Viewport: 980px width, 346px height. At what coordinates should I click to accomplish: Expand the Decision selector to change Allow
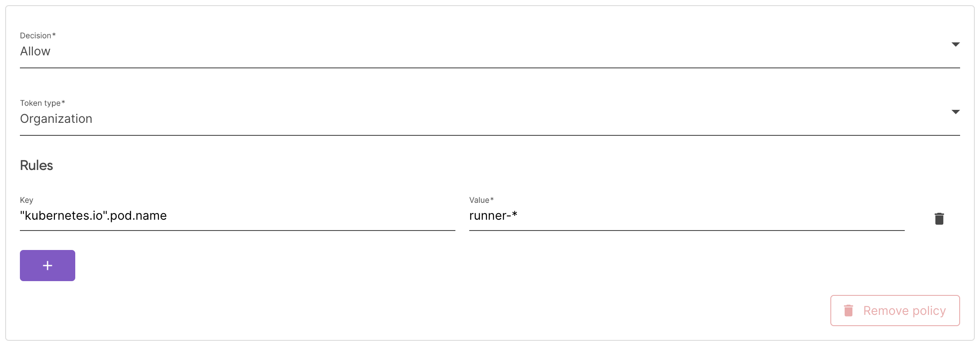click(955, 45)
